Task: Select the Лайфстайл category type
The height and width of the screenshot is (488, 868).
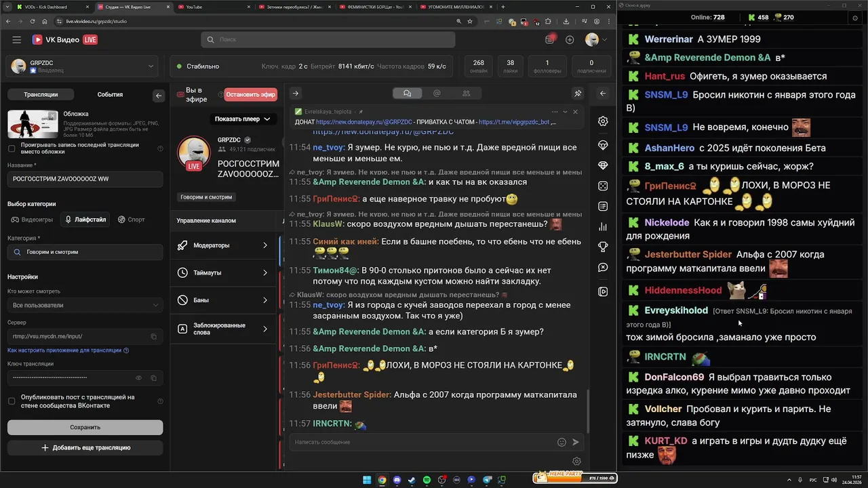Action: coord(85,220)
